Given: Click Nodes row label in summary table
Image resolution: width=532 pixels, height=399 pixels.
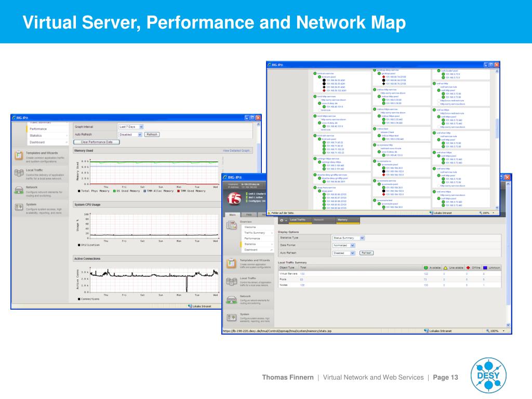Looking at the screenshot, I should pos(284,285).
